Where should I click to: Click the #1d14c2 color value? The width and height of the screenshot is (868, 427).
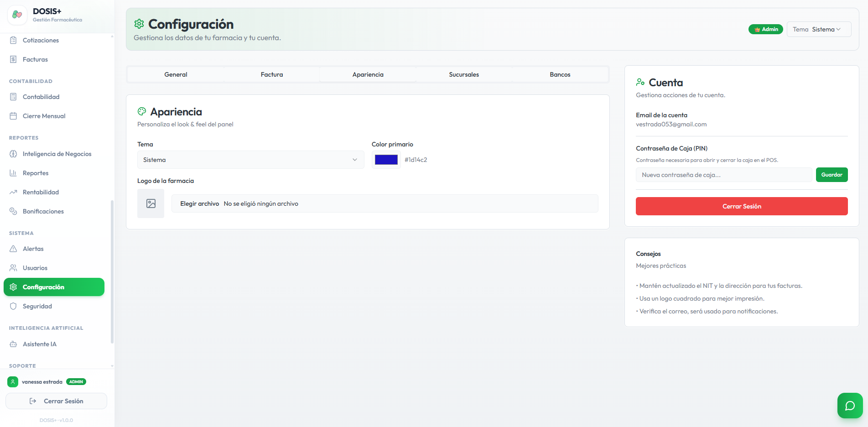pos(416,160)
